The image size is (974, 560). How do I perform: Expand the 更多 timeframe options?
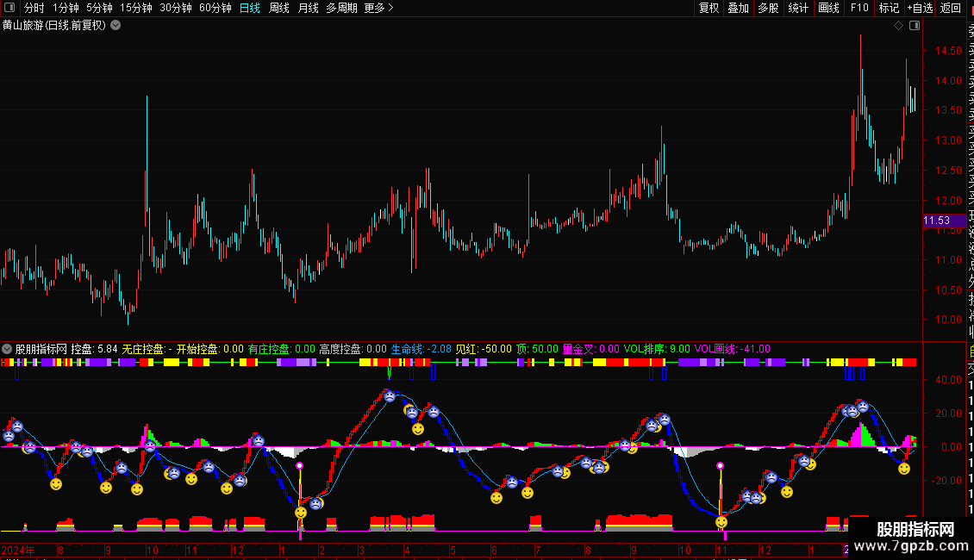(379, 8)
